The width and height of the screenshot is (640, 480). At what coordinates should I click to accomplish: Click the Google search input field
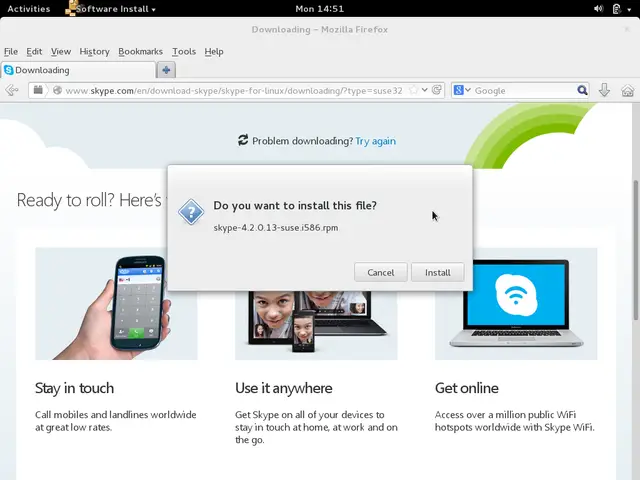point(524,91)
